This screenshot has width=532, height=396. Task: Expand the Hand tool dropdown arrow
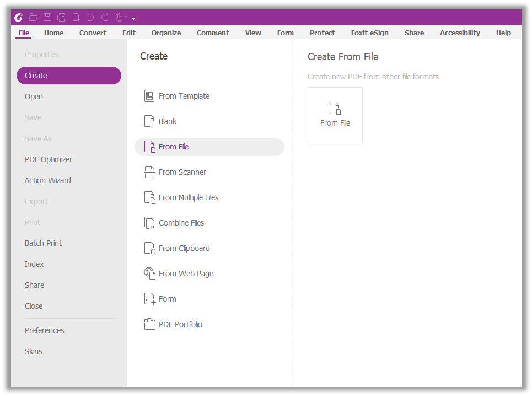(126, 17)
